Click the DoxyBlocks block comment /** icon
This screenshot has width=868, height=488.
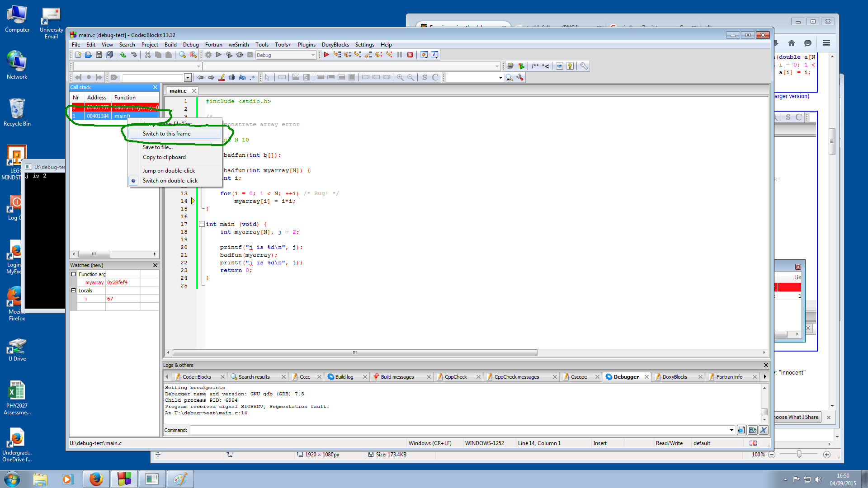coord(535,66)
